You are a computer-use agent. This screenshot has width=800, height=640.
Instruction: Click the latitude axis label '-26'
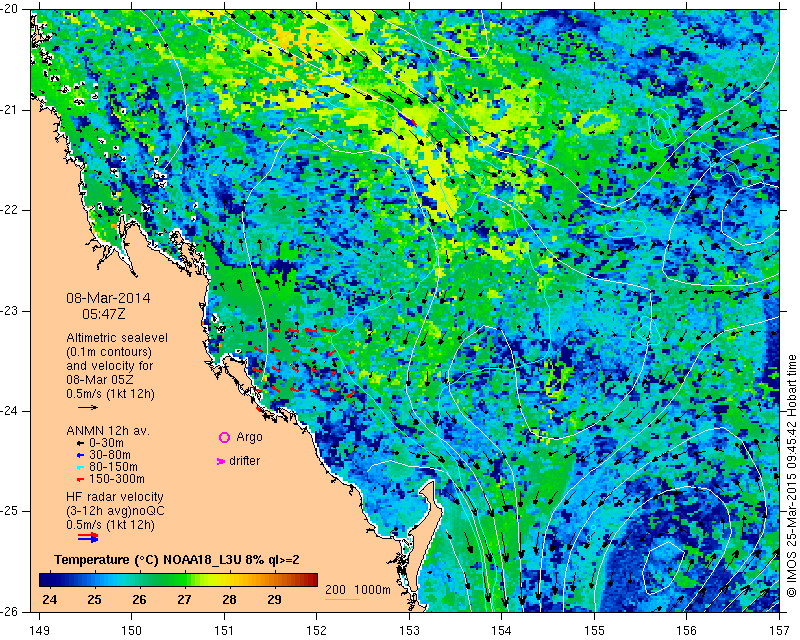(x=11, y=611)
